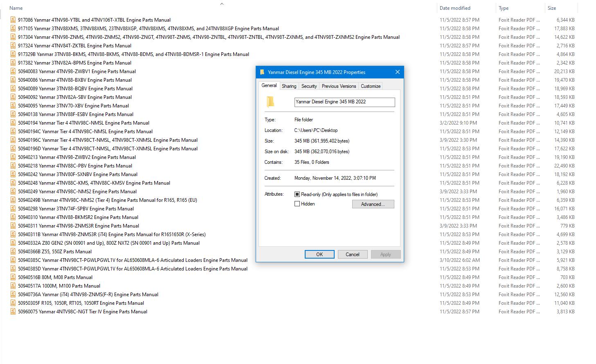
Task: Close the Properties dialog
Action: pos(397,72)
